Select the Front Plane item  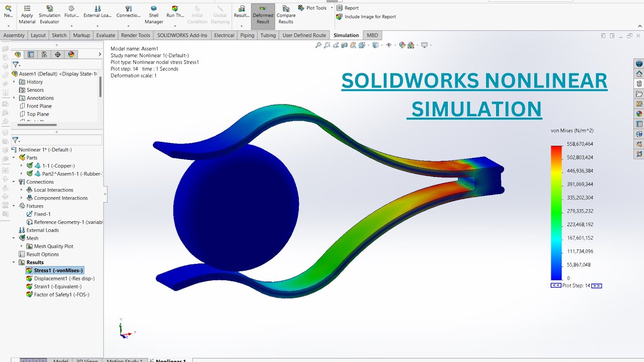(x=35, y=106)
